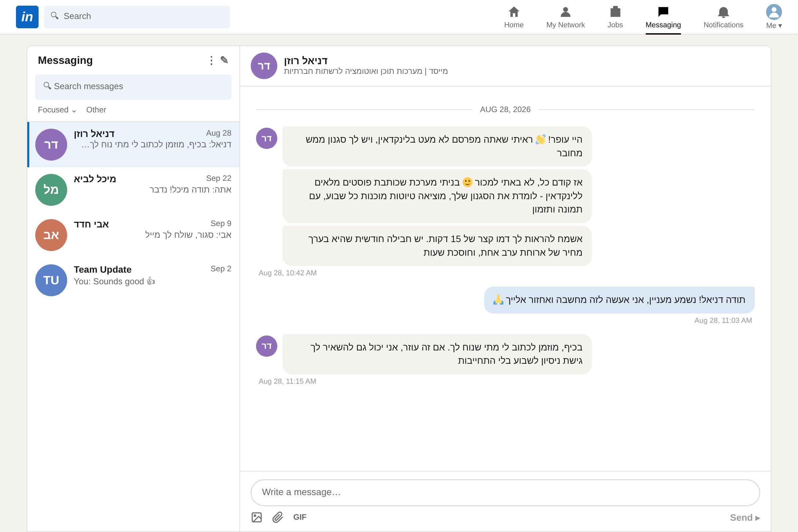Click the message starting with אז קודם כל

click(x=437, y=196)
